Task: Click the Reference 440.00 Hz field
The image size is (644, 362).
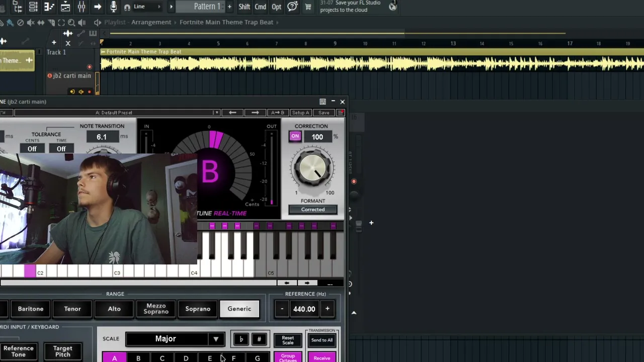Action: (x=304, y=309)
